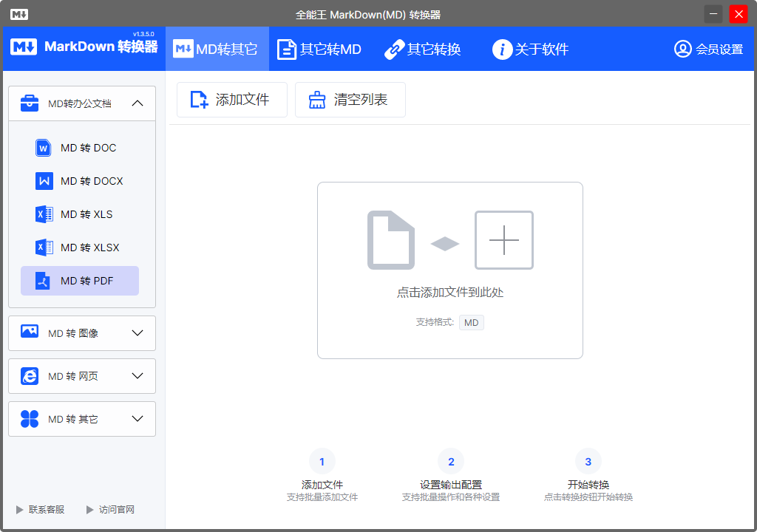The width and height of the screenshot is (757, 532).
Task: Click the Excel icon beside MD 转 XLSX
Action: (44, 248)
